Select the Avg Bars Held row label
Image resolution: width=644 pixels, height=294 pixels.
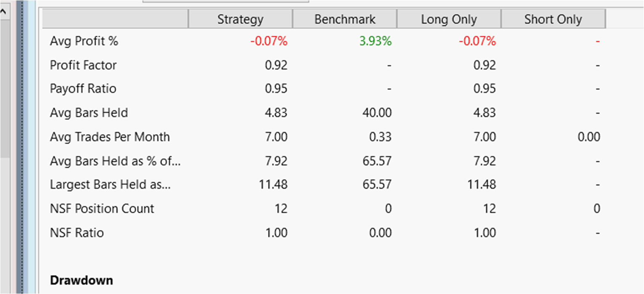point(88,113)
